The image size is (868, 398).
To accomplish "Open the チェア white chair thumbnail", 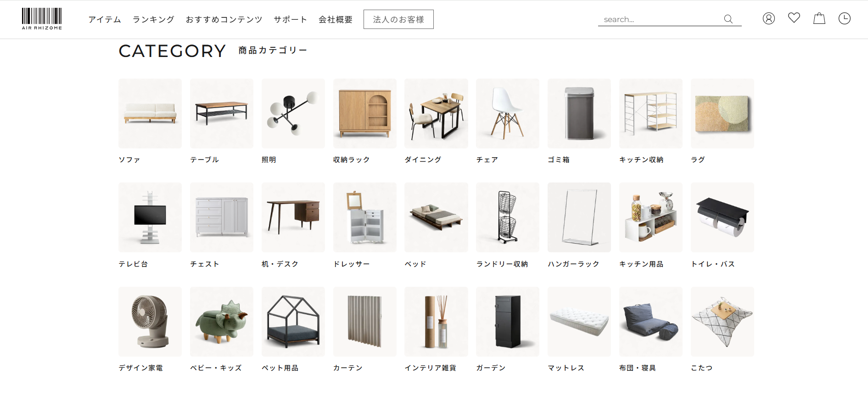I will point(508,114).
